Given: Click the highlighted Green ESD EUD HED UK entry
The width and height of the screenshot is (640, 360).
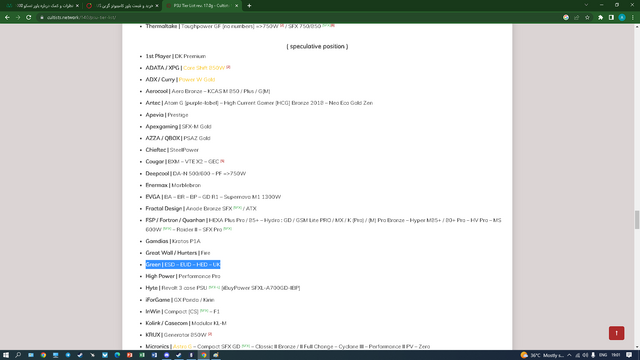Looking at the screenshot, I should pos(183,264).
